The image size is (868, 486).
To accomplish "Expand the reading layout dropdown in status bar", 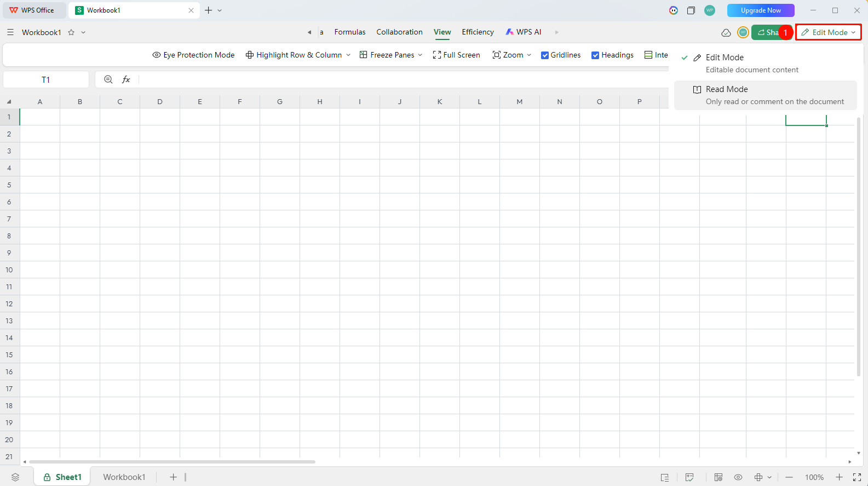I will pos(769,477).
